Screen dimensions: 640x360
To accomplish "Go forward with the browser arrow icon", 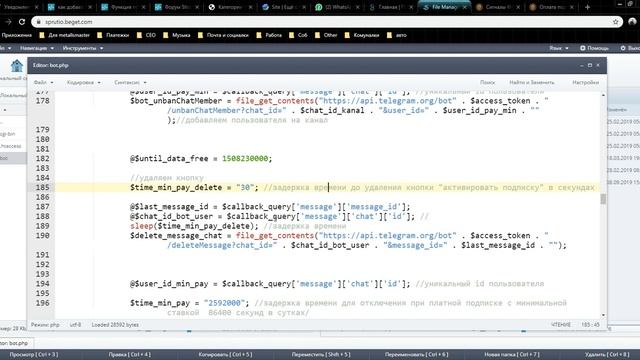I will coord(8,22).
